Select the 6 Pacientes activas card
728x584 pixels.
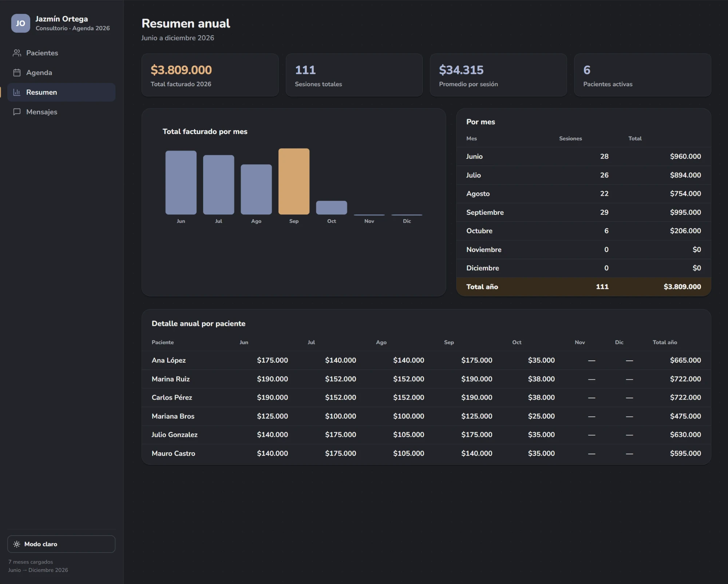[x=642, y=75]
